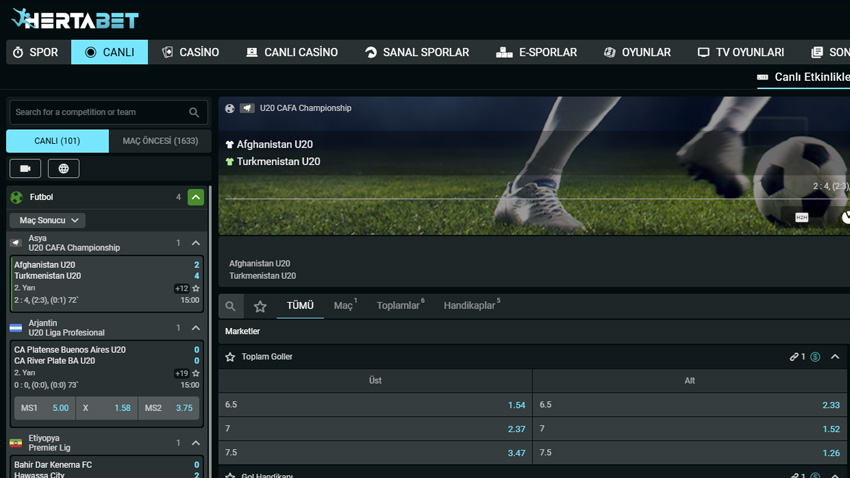The image size is (850, 478).
Task: Click the Marketler heading text
Action: 242,331
